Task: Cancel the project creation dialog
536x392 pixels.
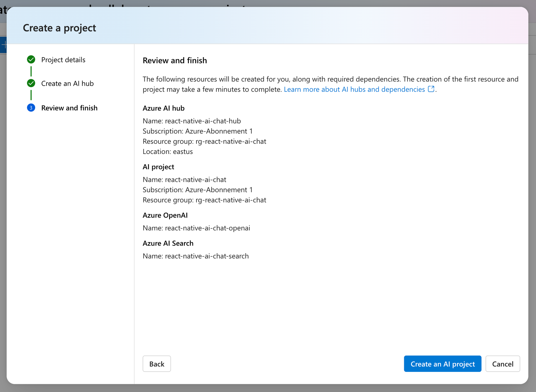Action: 503,364
